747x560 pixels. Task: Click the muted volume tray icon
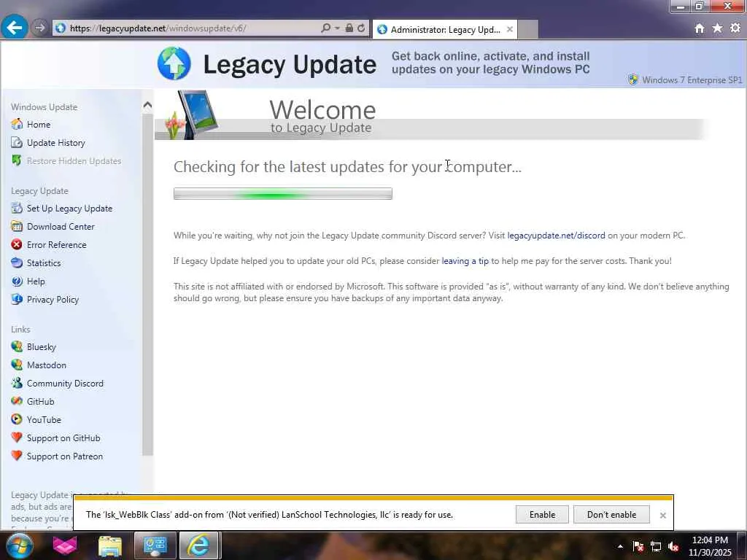tap(673, 546)
